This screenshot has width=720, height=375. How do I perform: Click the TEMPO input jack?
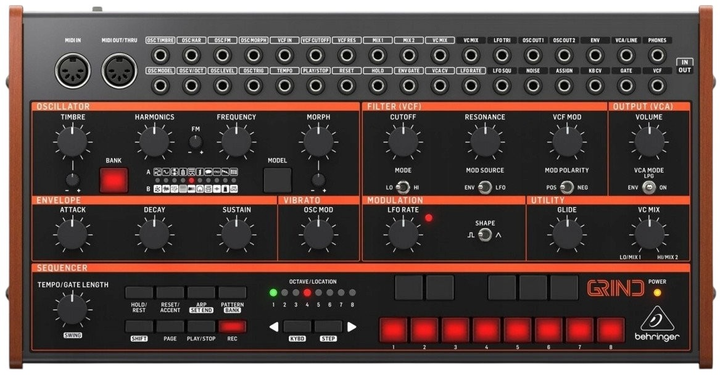tap(285, 86)
